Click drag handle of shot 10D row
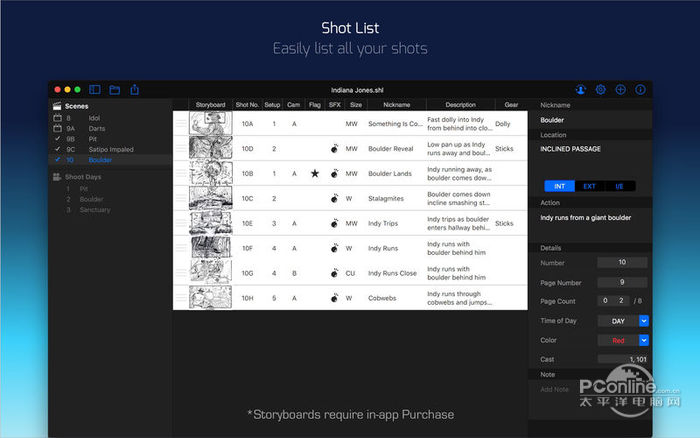700x438 pixels. point(181,149)
